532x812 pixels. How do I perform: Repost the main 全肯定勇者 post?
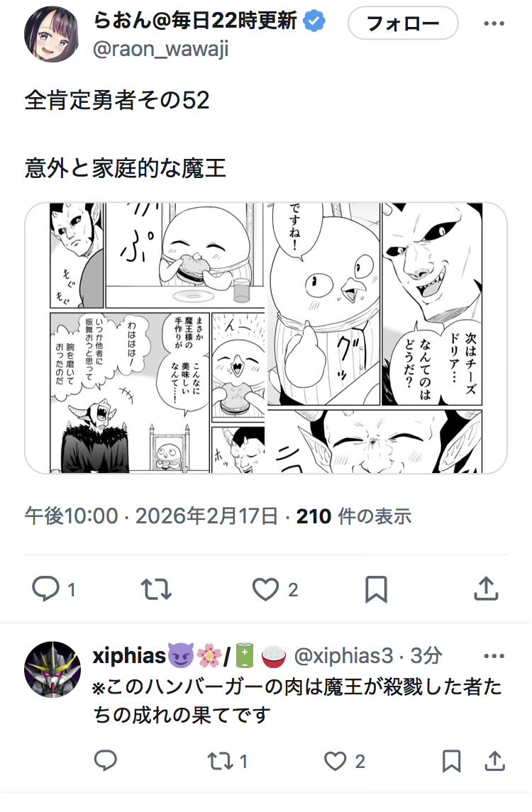pyautogui.click(x=156, y=589)
